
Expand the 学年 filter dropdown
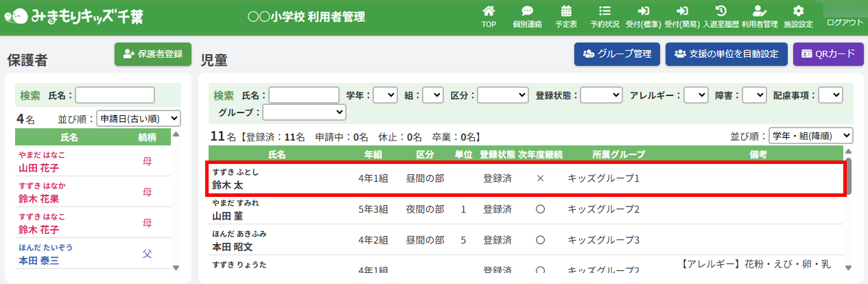click(385, 95)
